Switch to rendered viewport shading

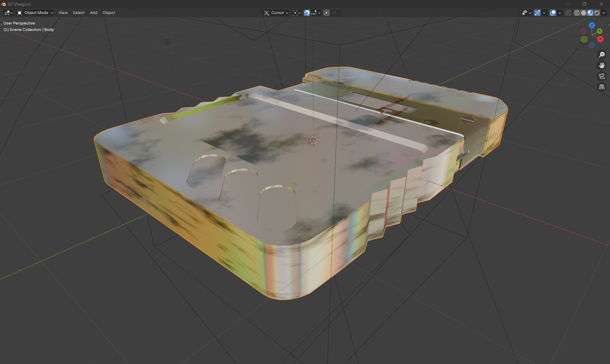[597, 13]
